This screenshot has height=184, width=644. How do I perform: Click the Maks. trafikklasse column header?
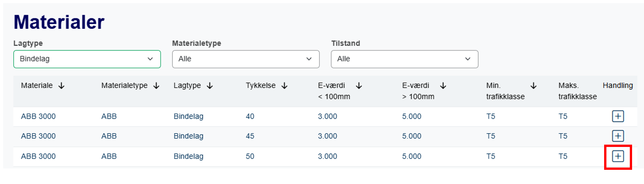pyautogui.click(x=577, y=91)
